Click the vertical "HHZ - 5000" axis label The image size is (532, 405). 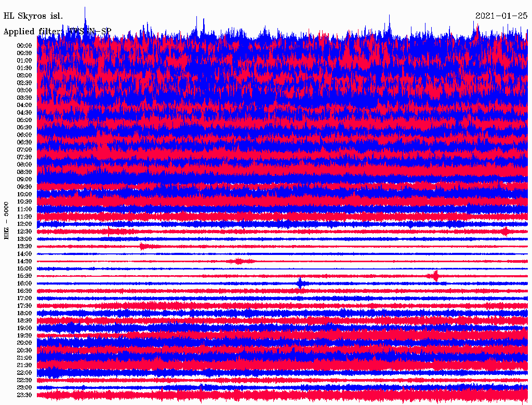click(x=7, y=221)
